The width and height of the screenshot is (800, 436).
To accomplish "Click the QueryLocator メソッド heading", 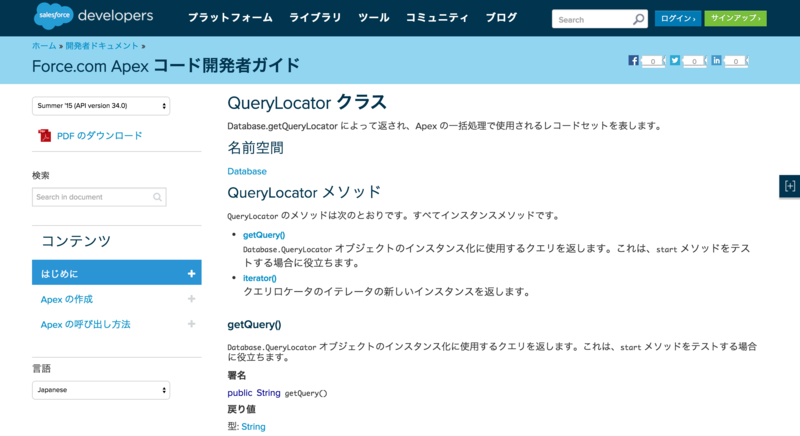I will 304,192.
